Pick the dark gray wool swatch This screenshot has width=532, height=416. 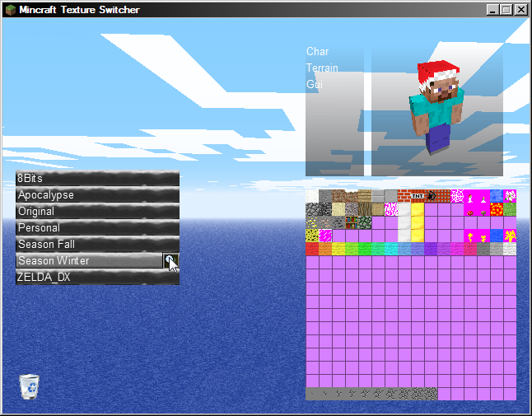(x=483, y=249)
